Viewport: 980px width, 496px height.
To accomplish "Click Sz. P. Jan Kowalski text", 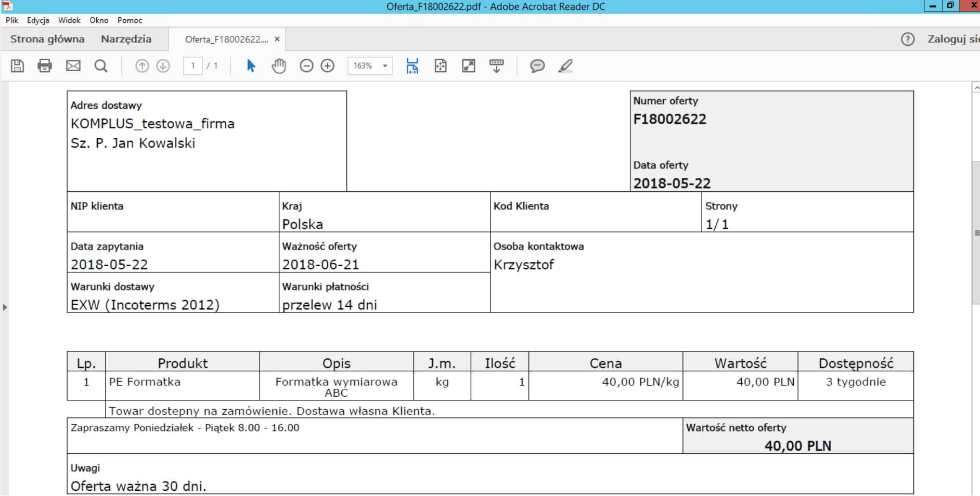I will point(133,143).
